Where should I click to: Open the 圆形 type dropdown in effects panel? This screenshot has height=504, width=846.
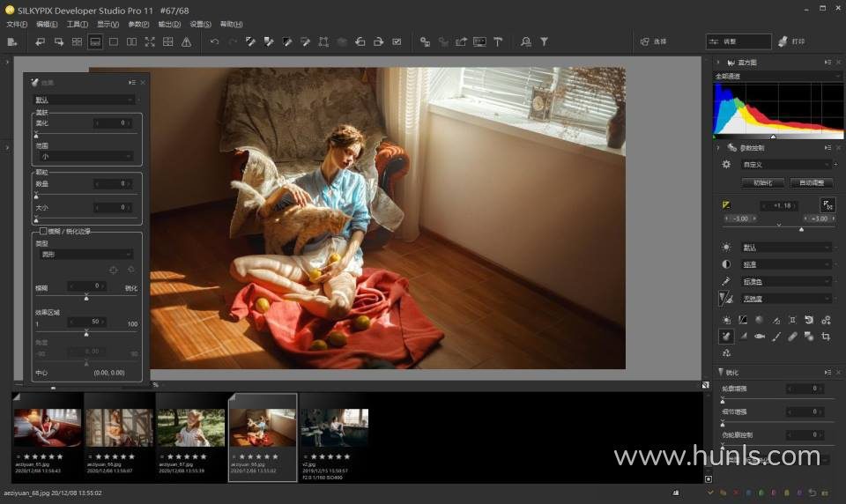click(85, 254)
